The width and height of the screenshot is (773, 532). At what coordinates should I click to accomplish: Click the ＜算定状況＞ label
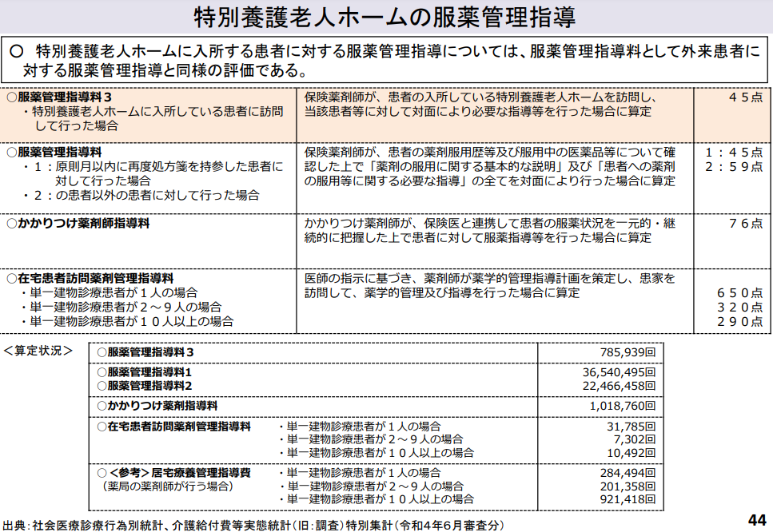click(x=38, y=351)
